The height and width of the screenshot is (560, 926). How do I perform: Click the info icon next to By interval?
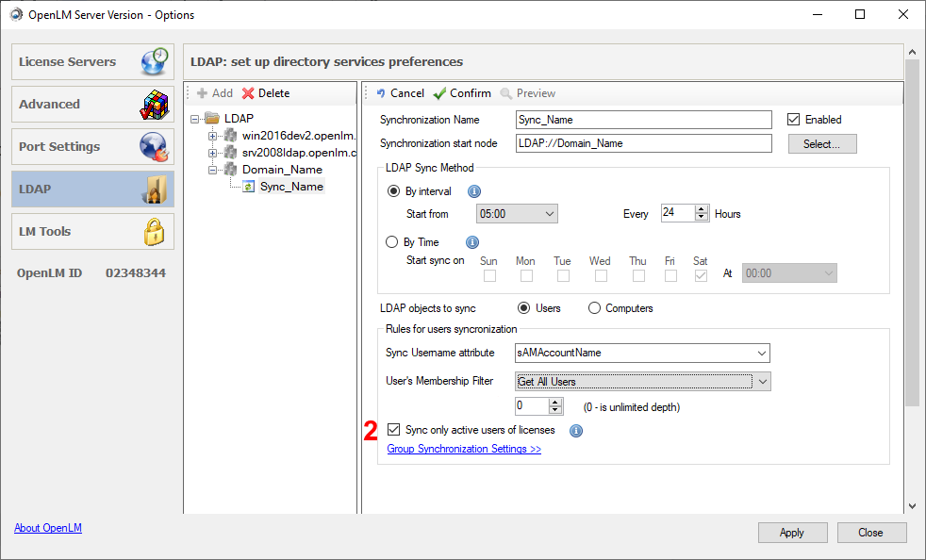pyautogui.click(x=474, y=191)
